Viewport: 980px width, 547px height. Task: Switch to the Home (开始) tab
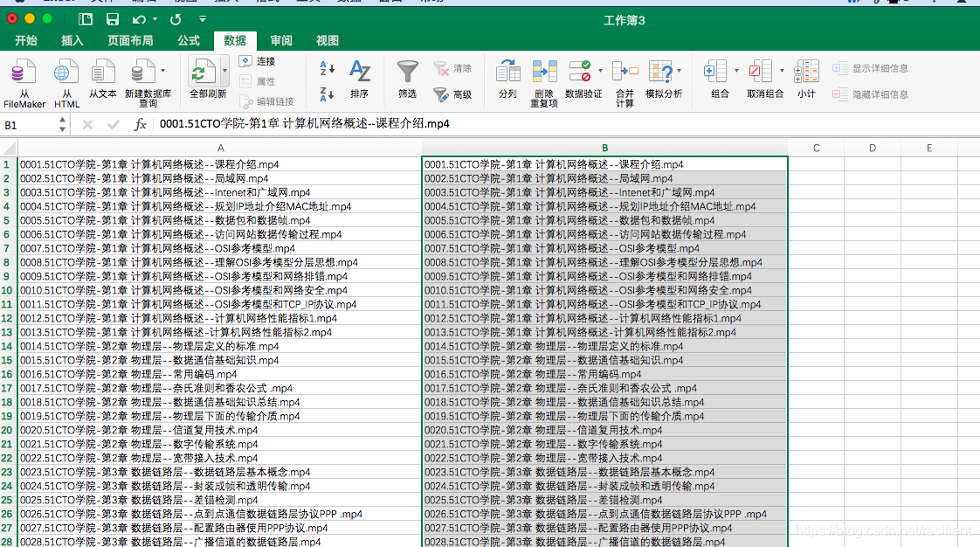(25, 41)
